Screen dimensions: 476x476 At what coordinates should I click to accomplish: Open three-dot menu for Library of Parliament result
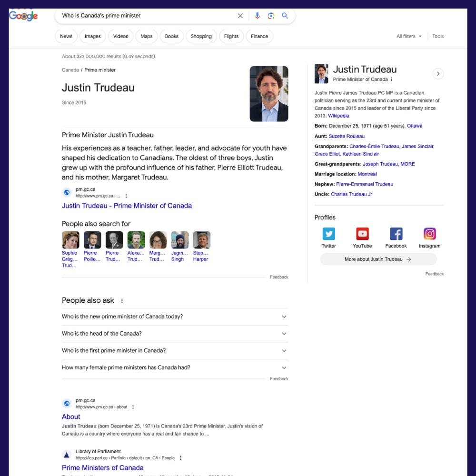point(180,458)
